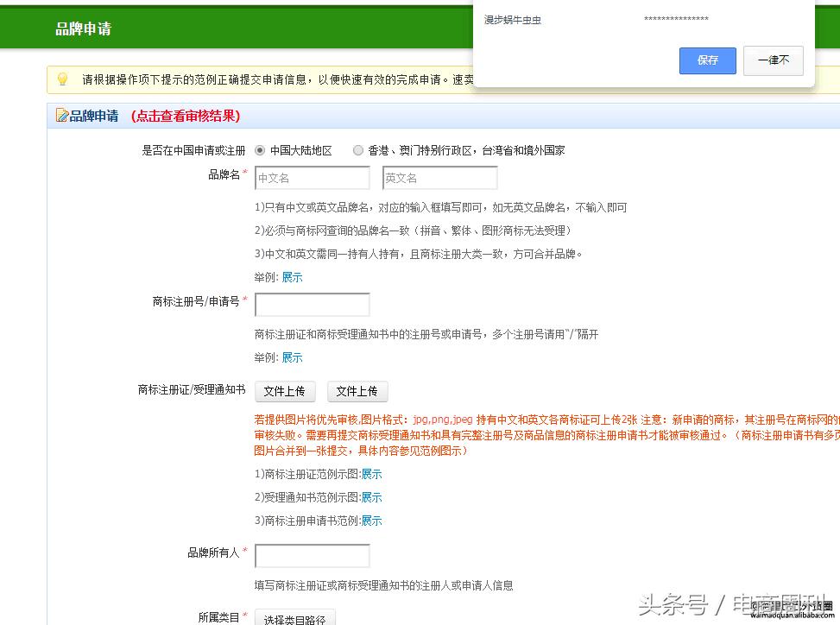The height and width of the screenshot is (625, 840).
Task: Click the lightbulb tip icon in the notice bar
Action: pyautogui.click(x=62, y=79)
